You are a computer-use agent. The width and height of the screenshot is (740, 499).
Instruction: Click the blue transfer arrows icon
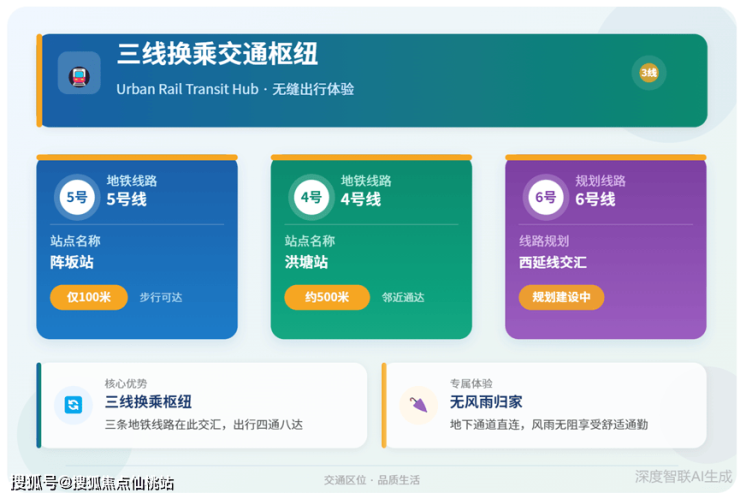pos(73,405)
